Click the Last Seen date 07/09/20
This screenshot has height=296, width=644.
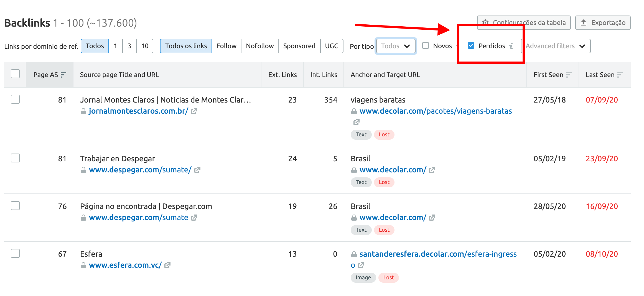pos(602,100)
